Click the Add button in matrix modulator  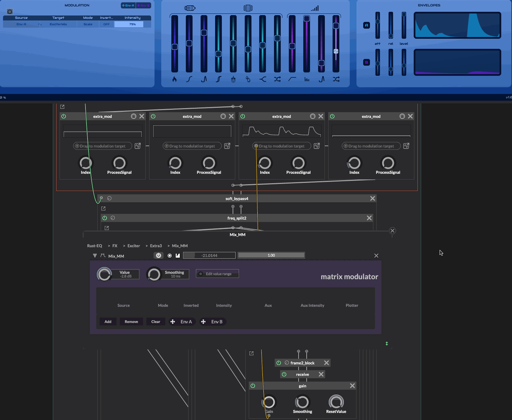coord(108,322)
